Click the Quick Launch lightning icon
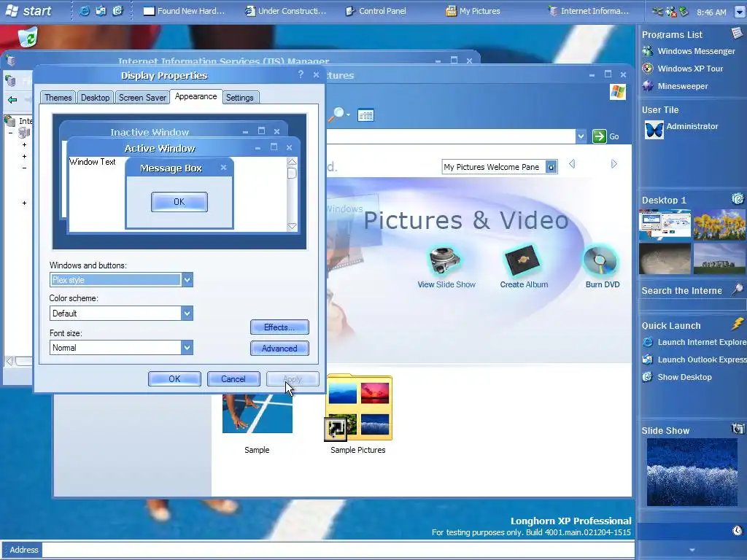The height and width of the screenshot is (560, 747). (737, 324)
